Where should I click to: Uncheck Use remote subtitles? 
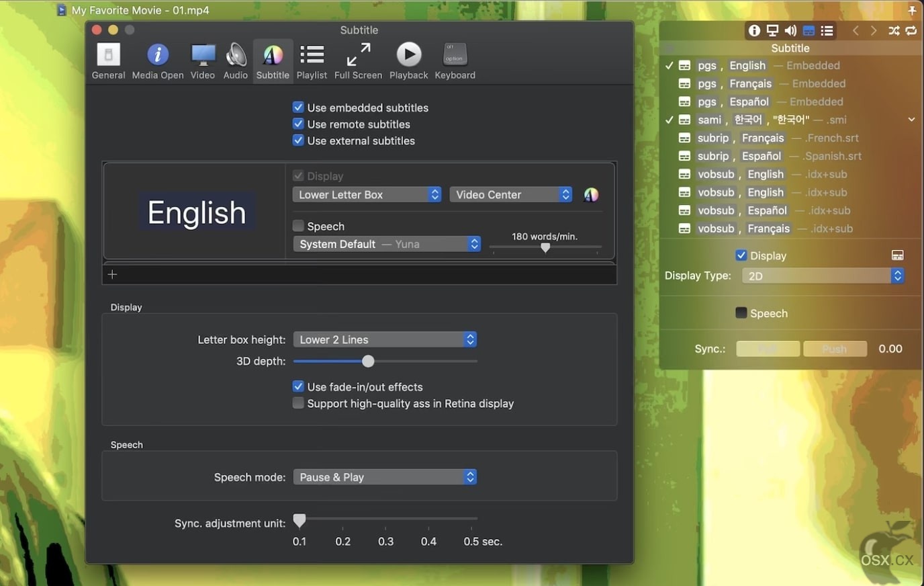pyautogui.click(x=298, y=124)
